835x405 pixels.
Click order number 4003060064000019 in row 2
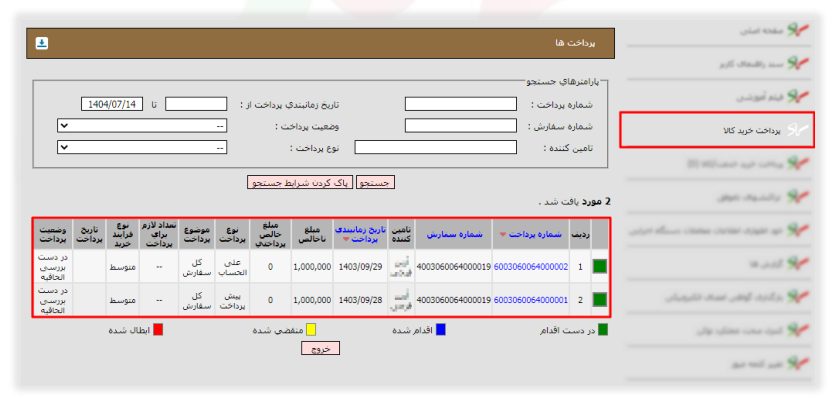click(454, 300)
